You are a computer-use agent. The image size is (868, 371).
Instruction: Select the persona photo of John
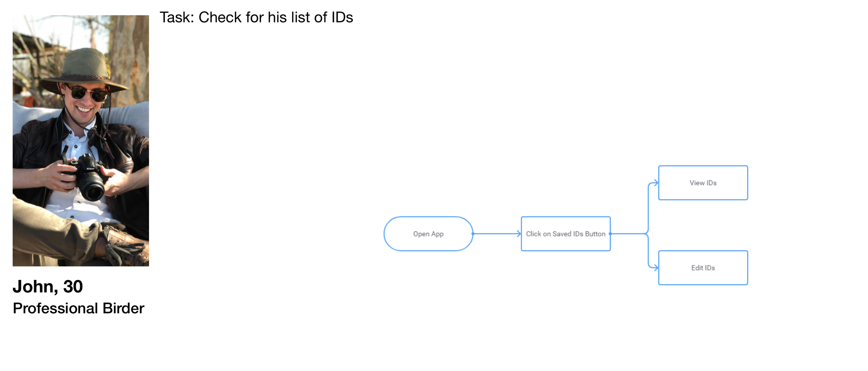(x=81, y=140)
